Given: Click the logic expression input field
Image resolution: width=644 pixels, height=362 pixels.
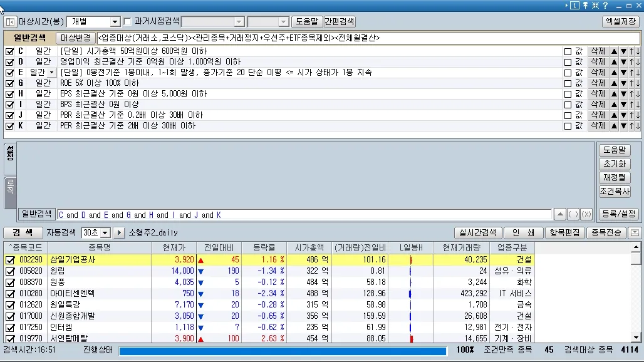Looking at the screenshot, I should (x=303, y=215).
